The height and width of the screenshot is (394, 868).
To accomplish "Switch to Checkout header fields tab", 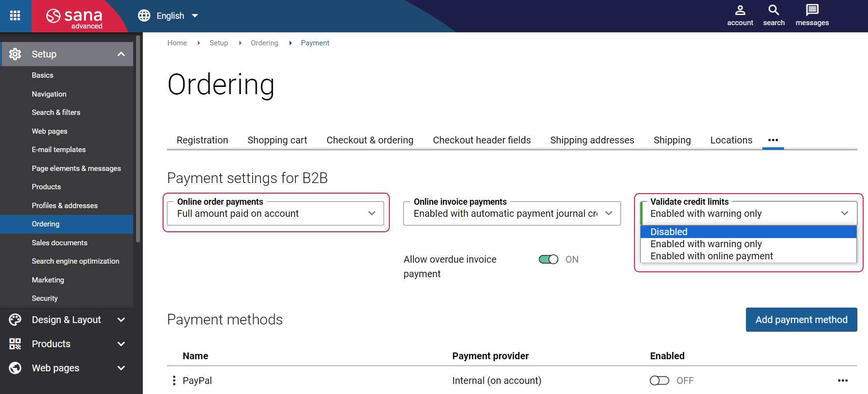I will point(482,140).
